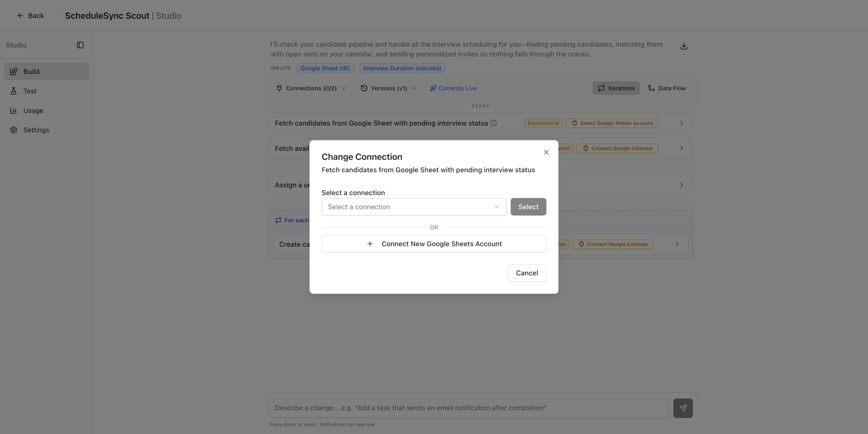Cancel the connection change
The height and width of the screenshot is (434, 868).
[527, 273]
